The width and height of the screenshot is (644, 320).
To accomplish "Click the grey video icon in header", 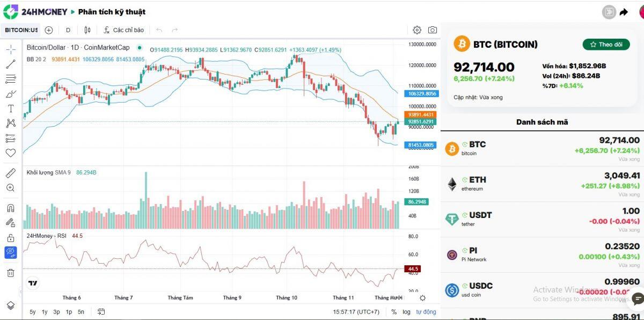I will (609, 12).
